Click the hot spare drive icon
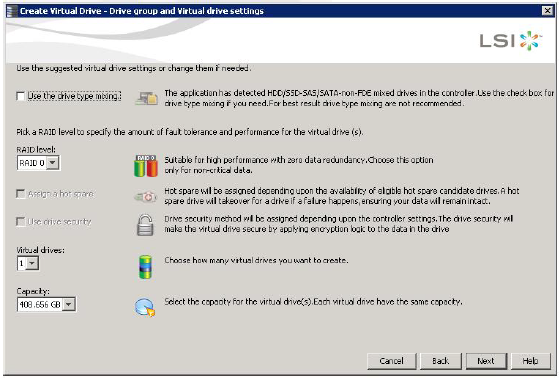 [145, 196]
